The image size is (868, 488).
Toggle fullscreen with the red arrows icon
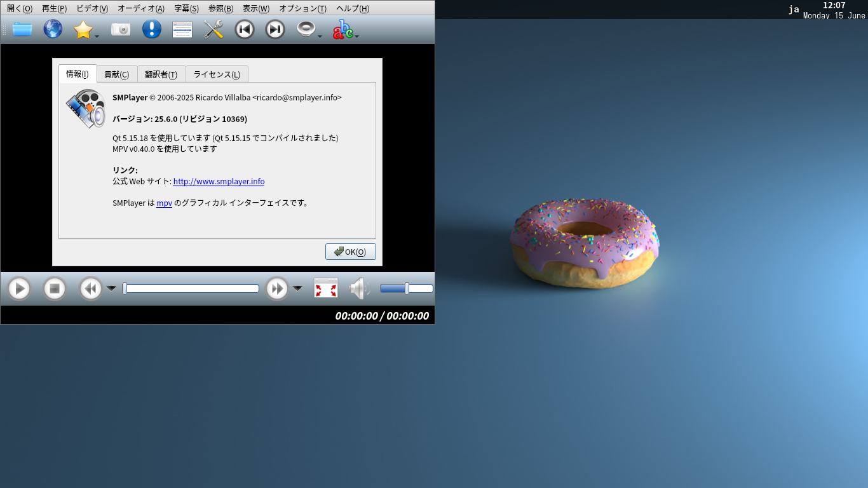326,288
